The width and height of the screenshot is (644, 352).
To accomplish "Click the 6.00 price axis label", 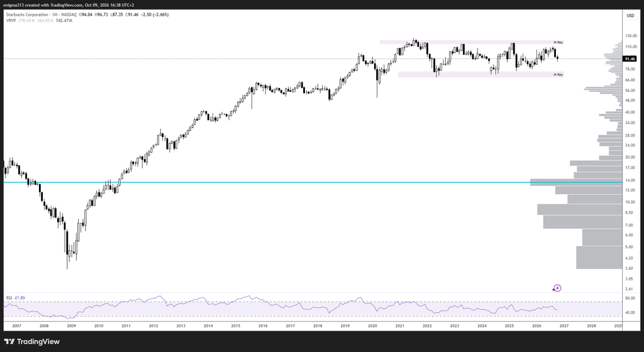I will tap(630, 236).
